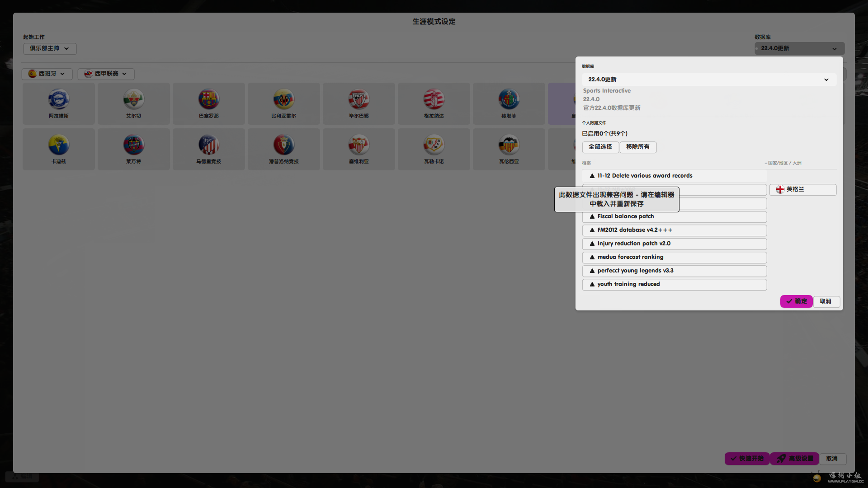The width and height of the screenshot is (868, 488).
Task: Select the Levante club badge
Action: [x=133, y=145]
